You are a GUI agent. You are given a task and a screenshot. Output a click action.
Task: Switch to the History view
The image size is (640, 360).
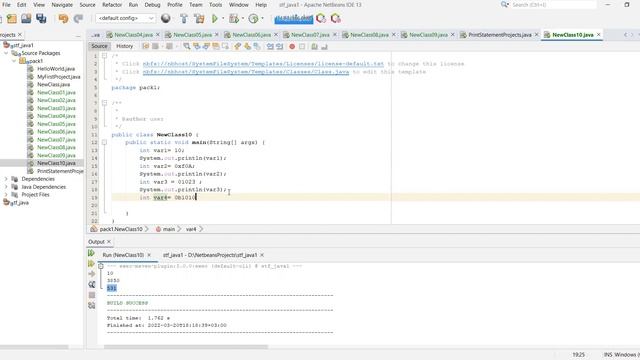tap(124, 47)
